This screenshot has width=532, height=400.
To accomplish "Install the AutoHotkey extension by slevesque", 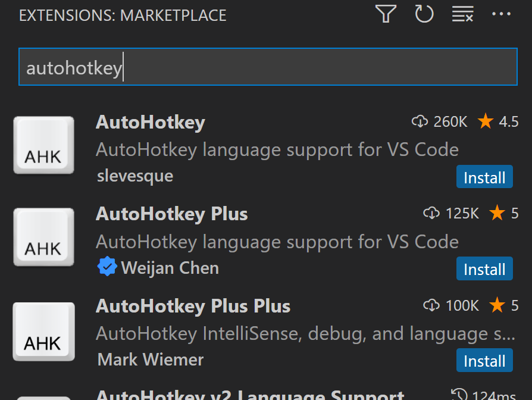I will point(484,177).
